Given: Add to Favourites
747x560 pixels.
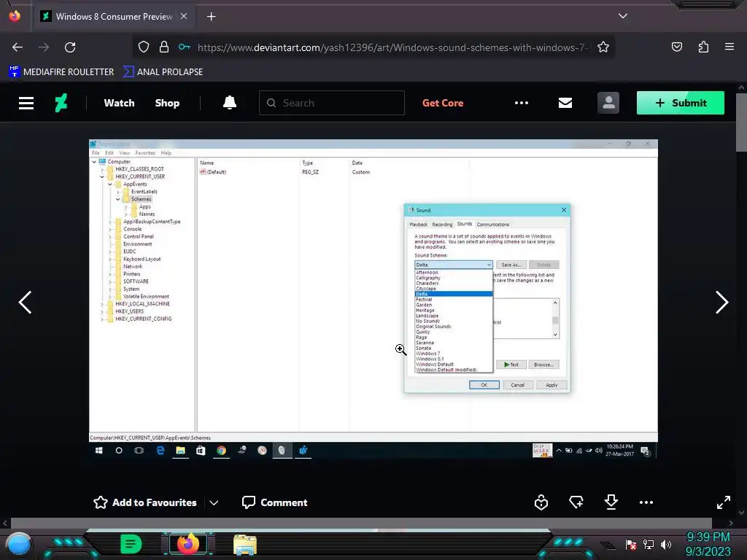Looking at the screenshot, I should click(x=145, y=502).
